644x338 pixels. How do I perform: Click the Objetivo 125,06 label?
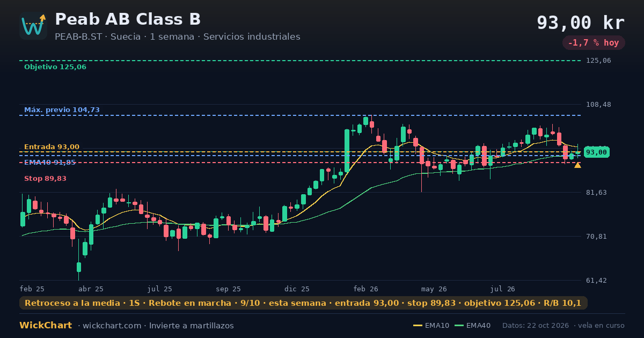click(x=55, y=67)
